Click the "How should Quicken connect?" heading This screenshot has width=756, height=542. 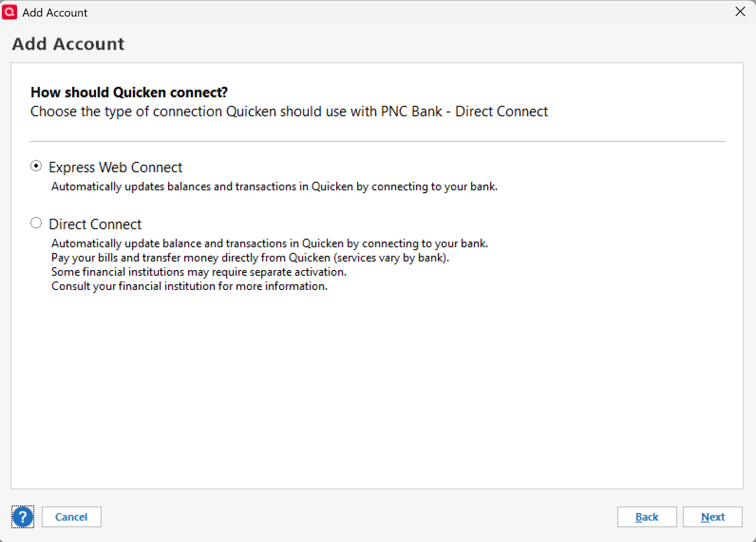[129, 92]
